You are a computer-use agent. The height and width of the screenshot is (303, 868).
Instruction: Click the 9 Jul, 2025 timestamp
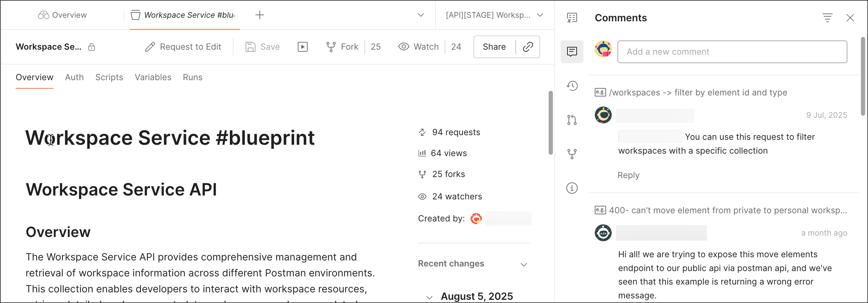(826, 115)
